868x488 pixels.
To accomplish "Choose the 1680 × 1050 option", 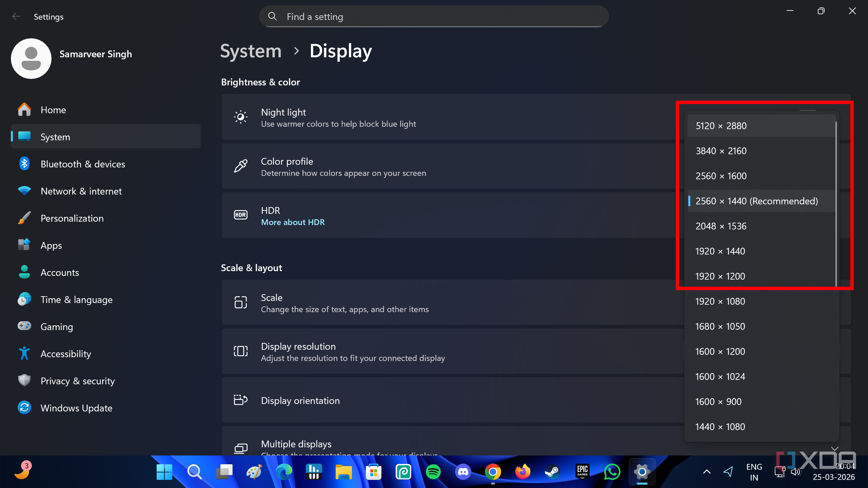I will click(762, 326).
